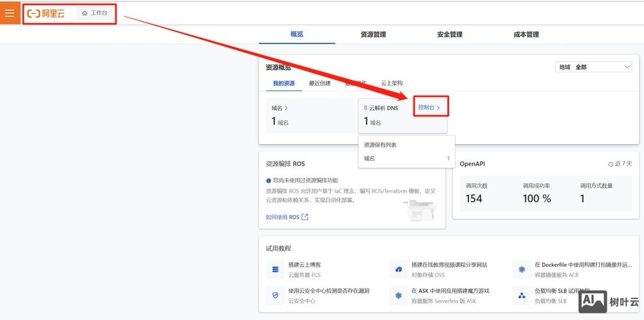Click the pin icon beside 云解析 DNS
Viewport: 644px width, 320px height.
click(365, 108)
